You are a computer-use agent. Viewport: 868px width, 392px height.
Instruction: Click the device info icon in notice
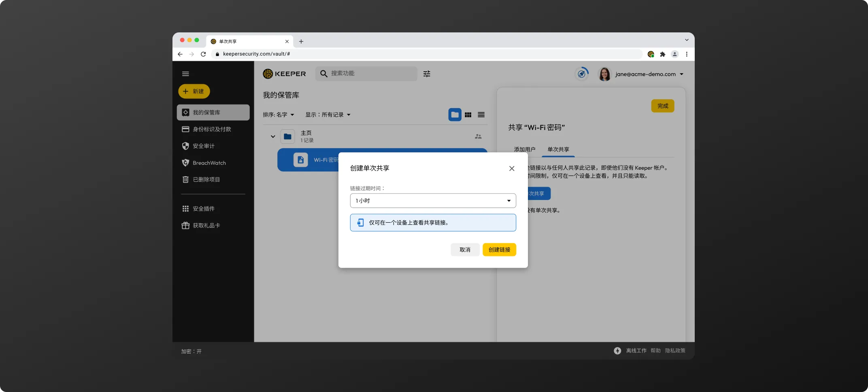(360, 223)
